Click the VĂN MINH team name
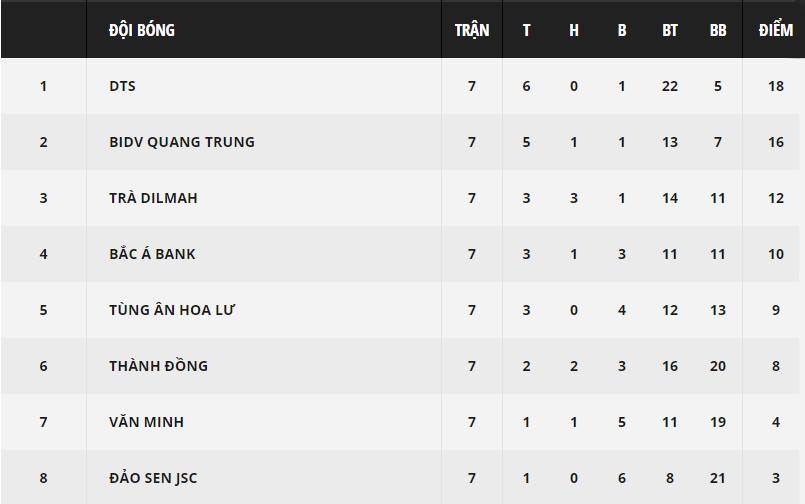The width and height of the screenshot is (805, 504). (x=146, y=421)
